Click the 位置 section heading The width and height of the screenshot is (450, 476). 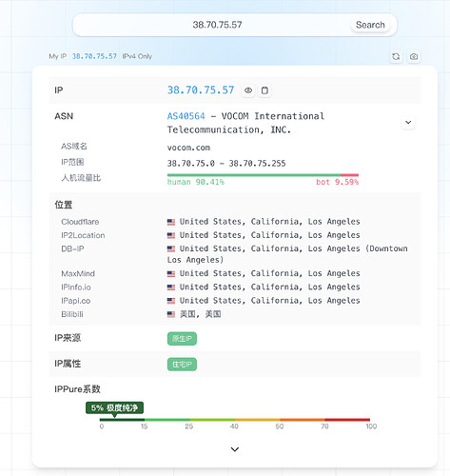coord(64,205)
